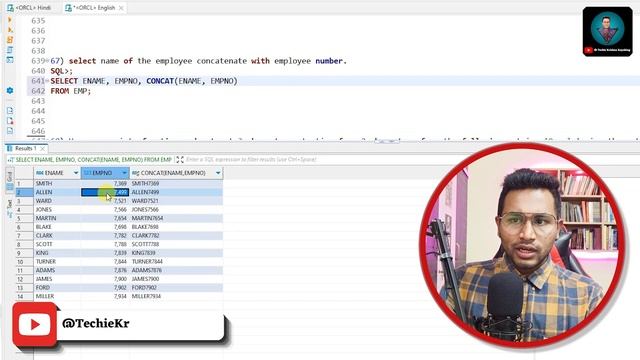Select the CONCAT(ENAME,EMPNO) column header

(176, 173)
